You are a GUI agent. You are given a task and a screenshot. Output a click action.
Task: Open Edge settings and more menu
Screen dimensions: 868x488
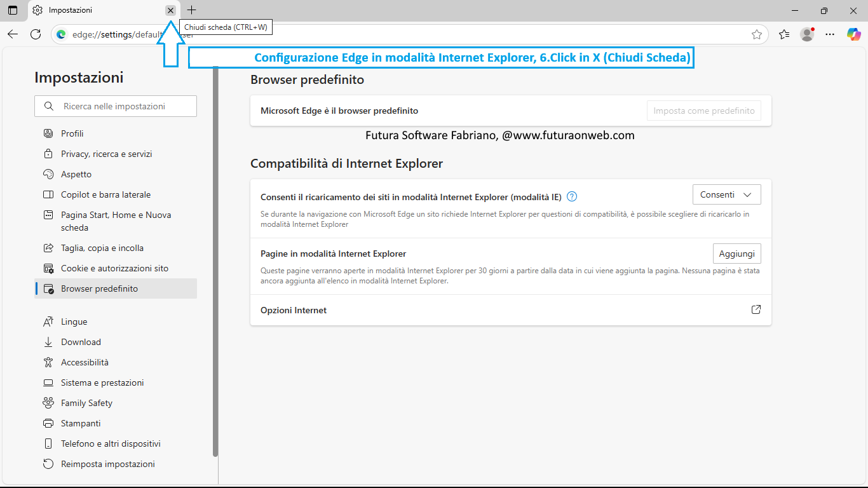pyautogui.click(x=830, y=34)
